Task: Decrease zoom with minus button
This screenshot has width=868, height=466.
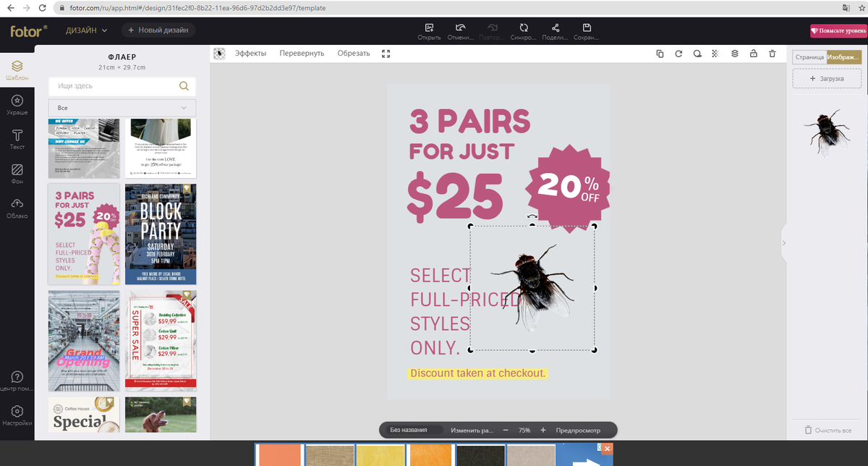Action: click(x=506, y=430)
